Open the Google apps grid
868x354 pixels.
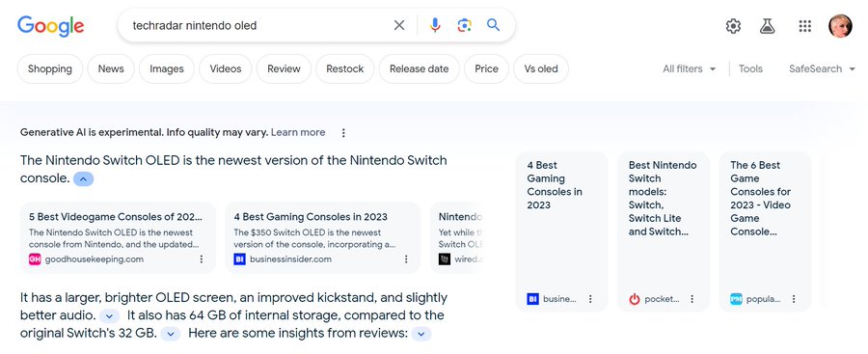805,26
